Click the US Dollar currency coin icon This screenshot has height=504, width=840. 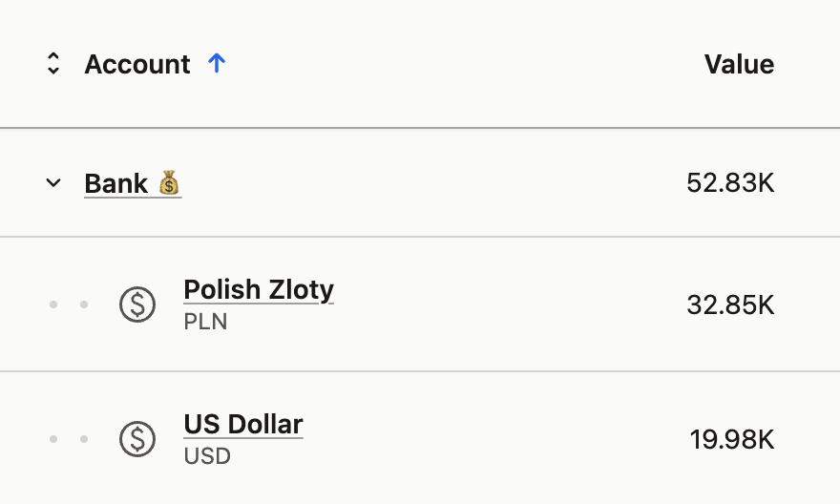coord(136,439)
